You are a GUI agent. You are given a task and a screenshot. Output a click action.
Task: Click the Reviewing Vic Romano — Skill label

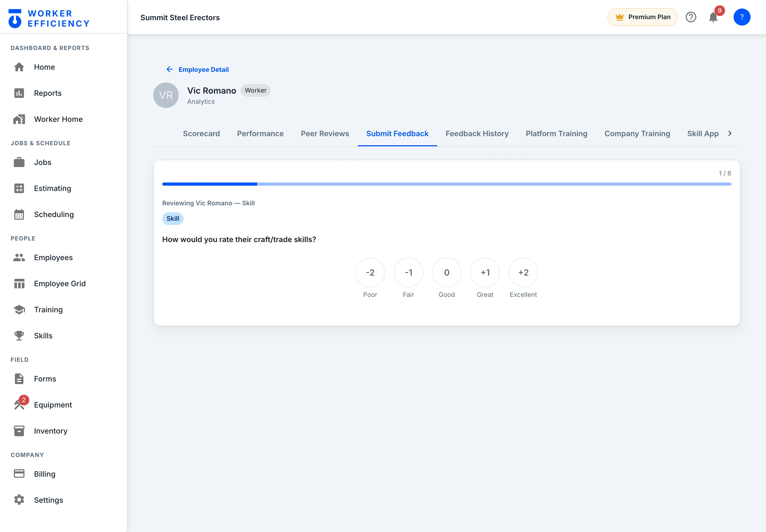click(208, 203)
